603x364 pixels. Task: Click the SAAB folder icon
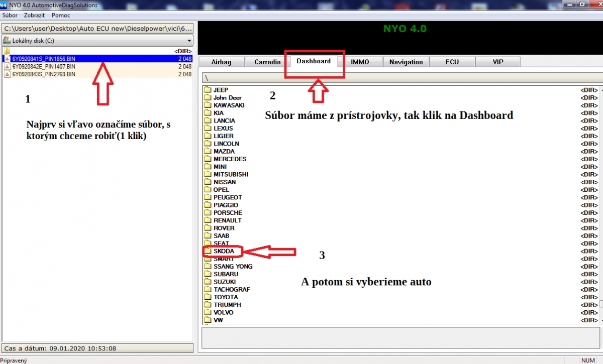(x=208, y=235)
